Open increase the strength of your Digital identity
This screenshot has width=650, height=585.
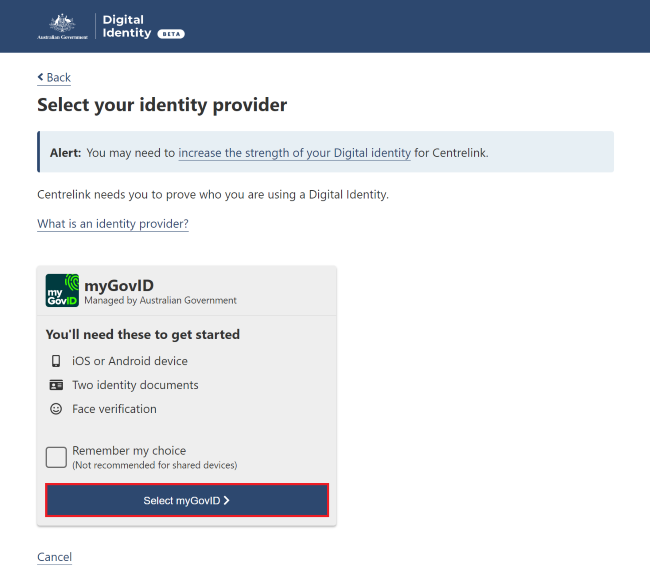[294, 153]
